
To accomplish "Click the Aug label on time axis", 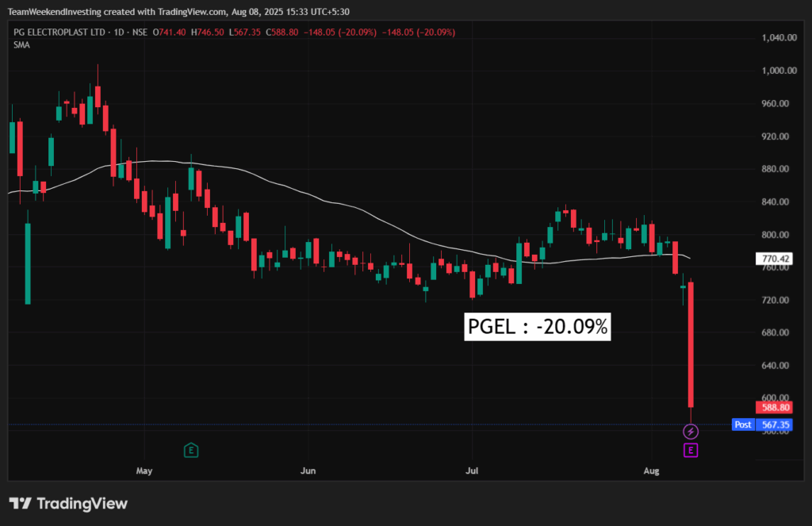I will click(652, 470).
